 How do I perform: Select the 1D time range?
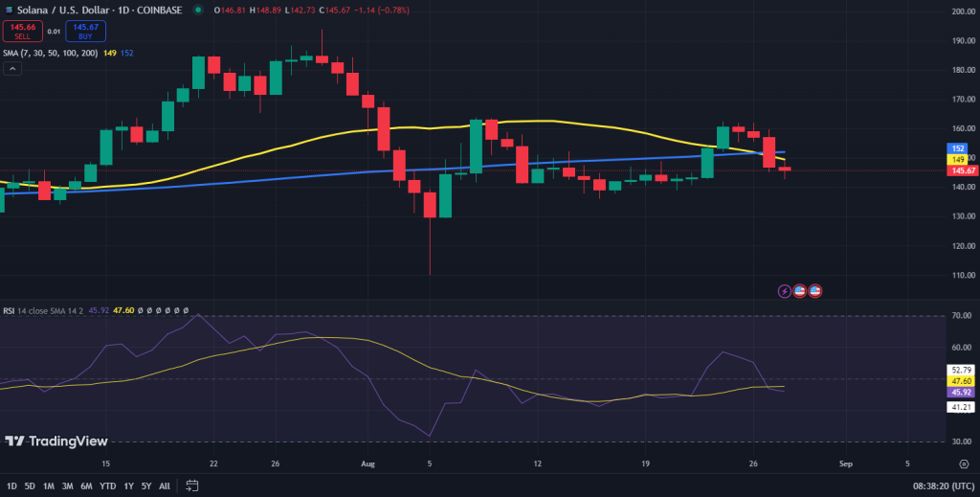tap(11, 486)
